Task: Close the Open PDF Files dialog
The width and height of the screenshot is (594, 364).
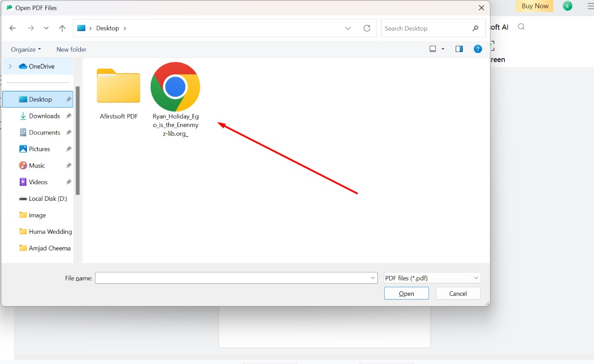Action: pos(482,8)
